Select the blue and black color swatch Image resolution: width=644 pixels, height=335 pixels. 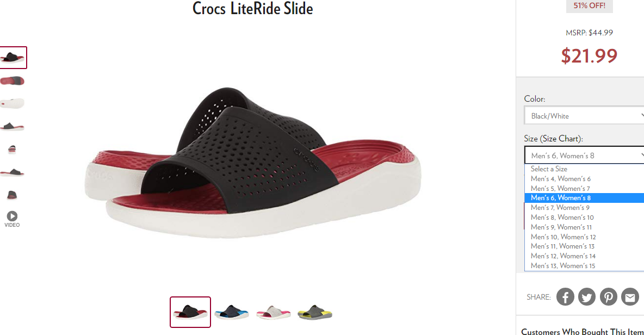[x=232, y=312]
